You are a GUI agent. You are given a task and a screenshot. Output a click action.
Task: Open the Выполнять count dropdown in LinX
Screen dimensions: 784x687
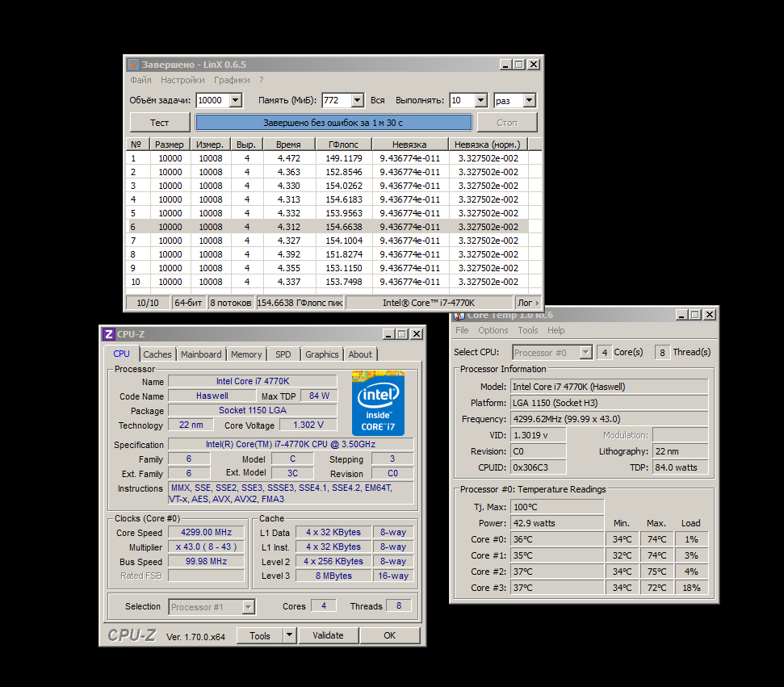pos(480,100)
